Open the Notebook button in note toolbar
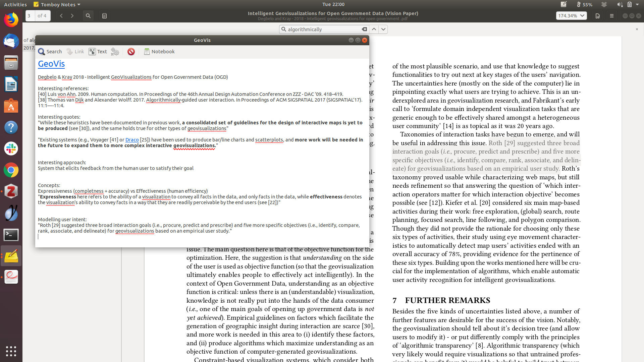 (159, 52)
